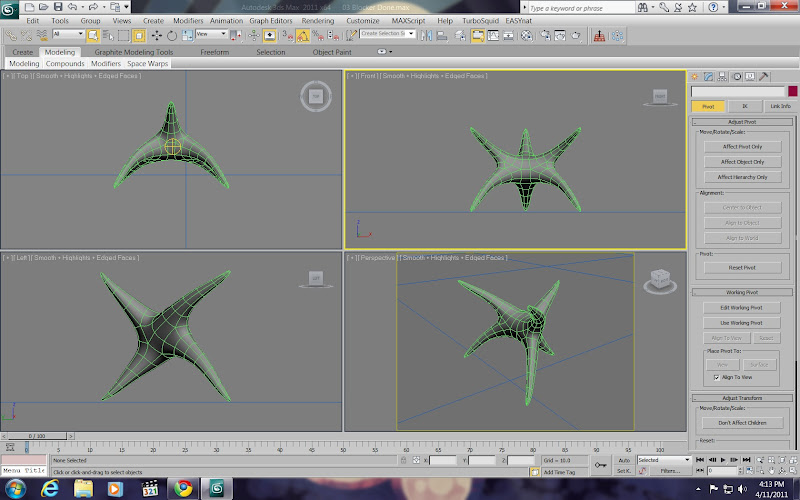This screenshot has height=500, width=800.
Task: Open the reference coordinate 'View' dropdown
Action: (210, 34)
